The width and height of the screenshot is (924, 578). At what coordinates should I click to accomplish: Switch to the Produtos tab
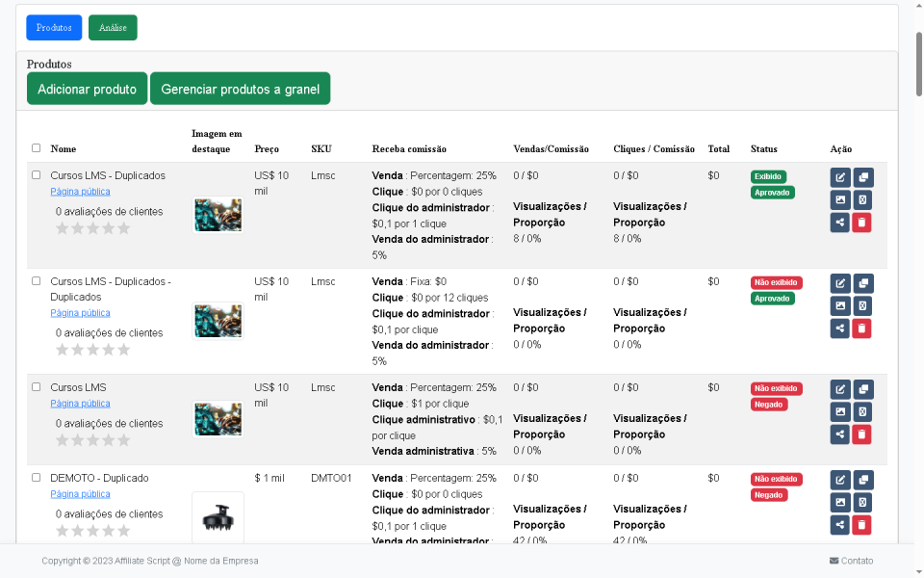pos(54,27)
